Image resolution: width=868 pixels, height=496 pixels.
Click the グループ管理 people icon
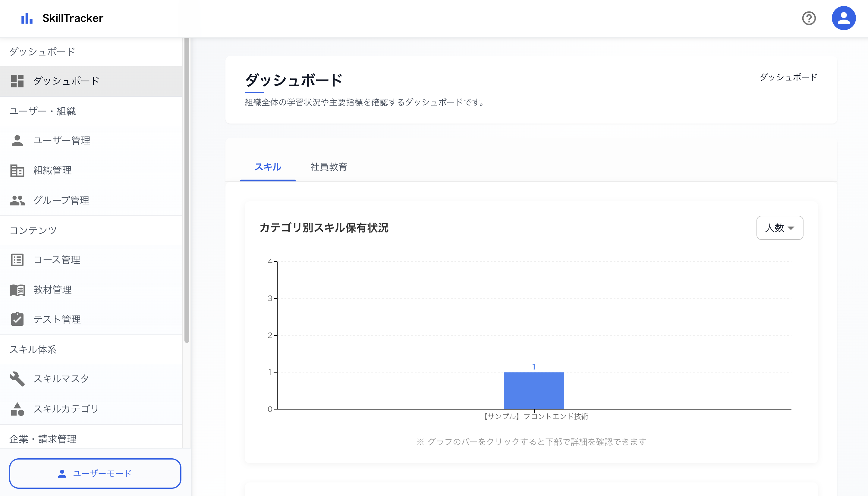pyautogui.click(x=17, y=200)
